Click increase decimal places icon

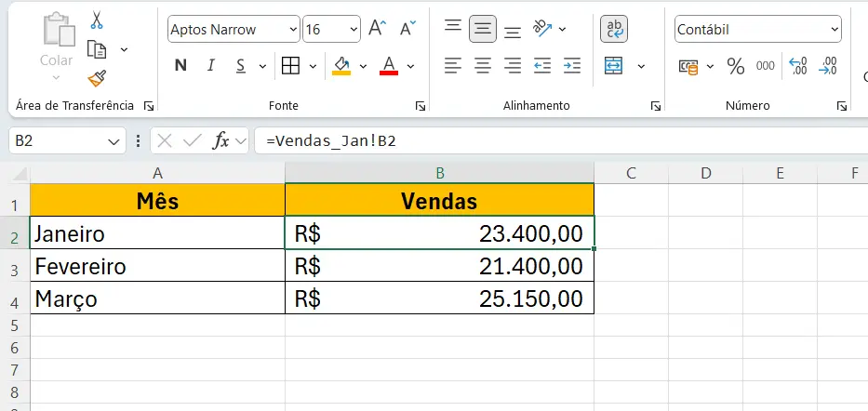click(x=797, y=66)
